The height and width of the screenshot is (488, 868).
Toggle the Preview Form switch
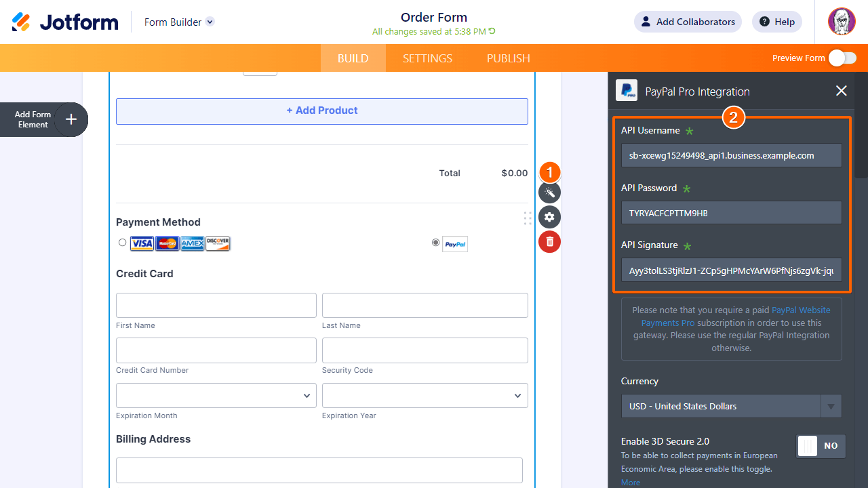tap(842, 58)
